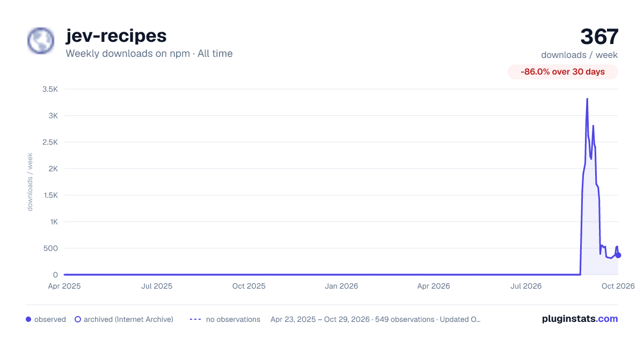
Task: Click the latest data point dot on chart
Action: click(x=618, y=255)
